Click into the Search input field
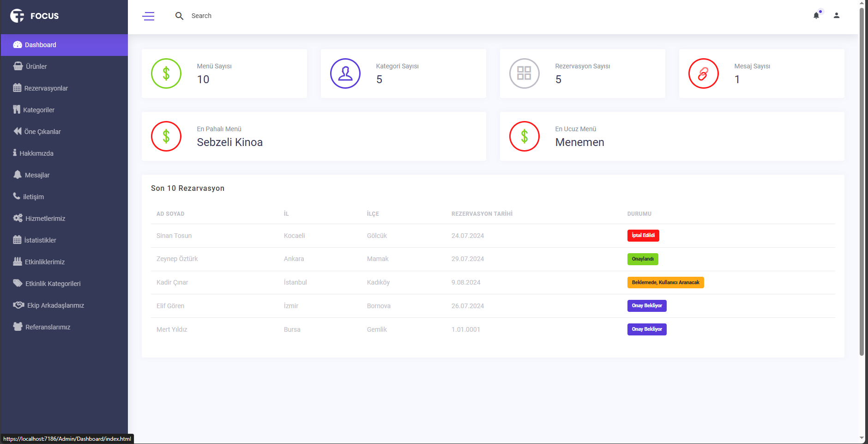The height and width of the screenshot is (444, 868). coord(231,16)
